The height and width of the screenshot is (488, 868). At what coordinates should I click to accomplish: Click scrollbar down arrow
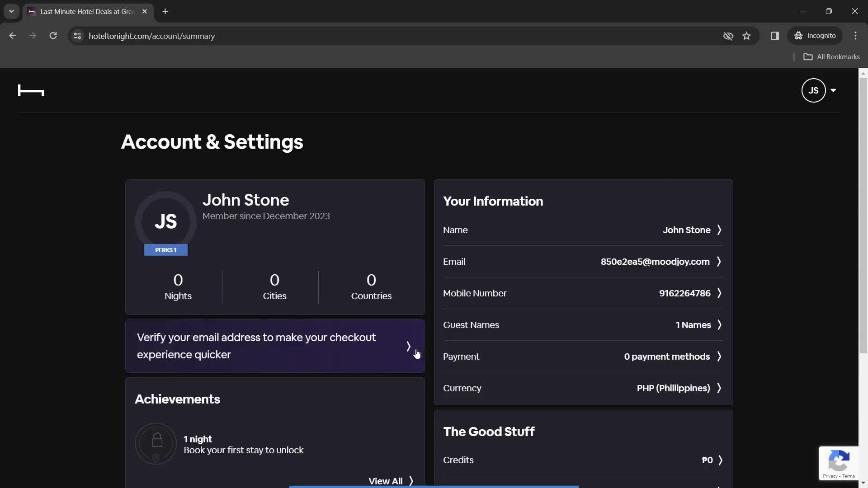pos(863,483)
